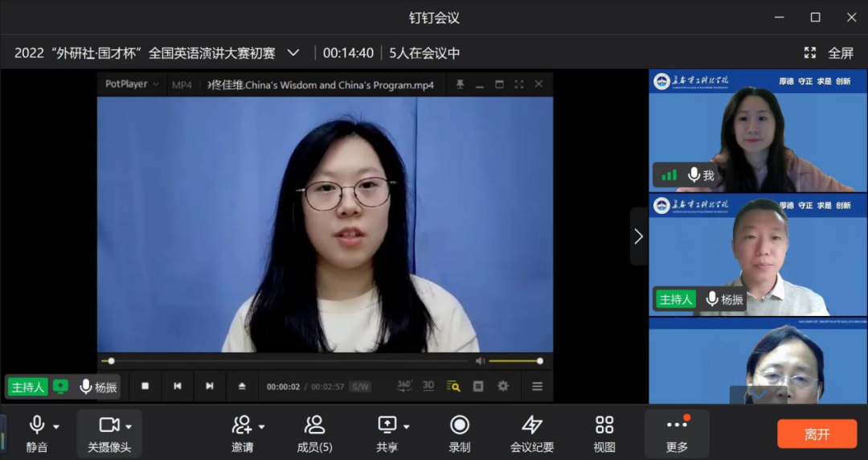Adjust PotPlayer volume slider

click(x=515, y=361)
